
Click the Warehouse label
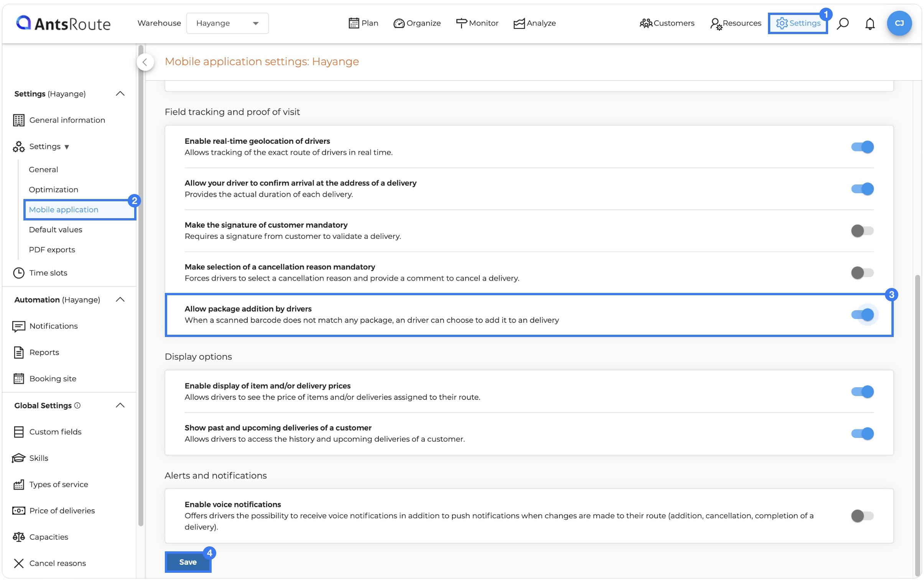tap(159, 23)
